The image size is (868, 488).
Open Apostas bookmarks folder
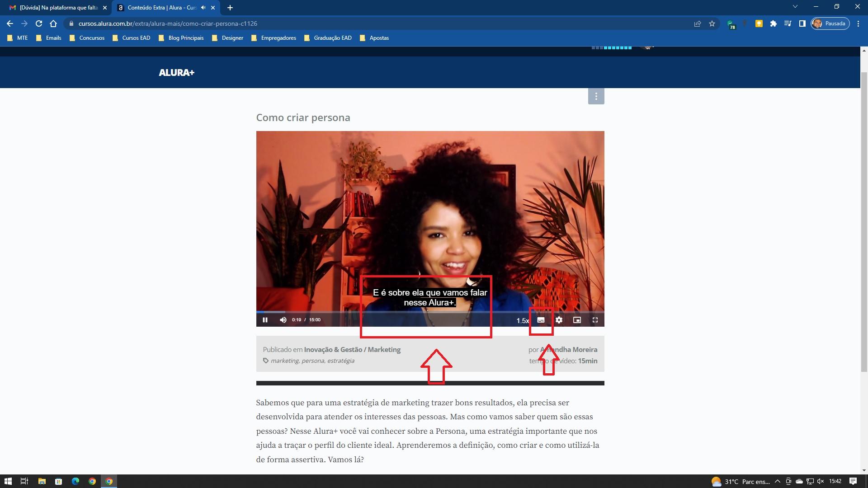374,38
